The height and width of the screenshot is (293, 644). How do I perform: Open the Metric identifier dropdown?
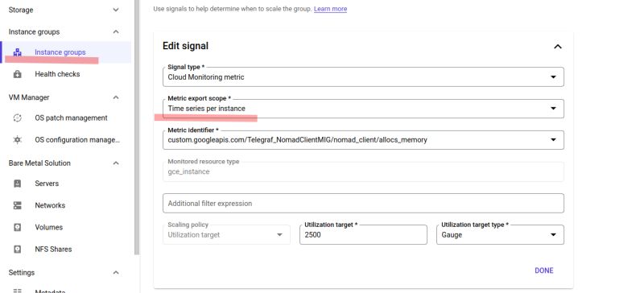tap(363, 140)
